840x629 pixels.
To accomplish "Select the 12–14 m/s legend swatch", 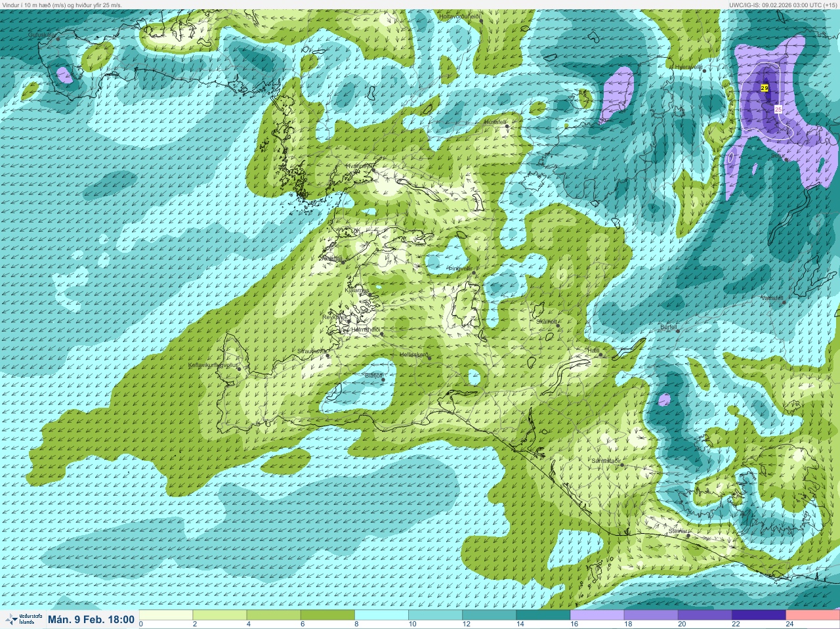I will point(490,615).
